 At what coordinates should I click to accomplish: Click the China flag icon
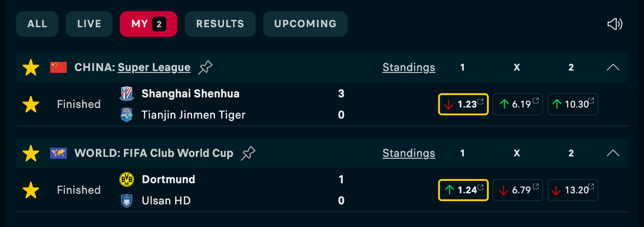pos(59,67)
